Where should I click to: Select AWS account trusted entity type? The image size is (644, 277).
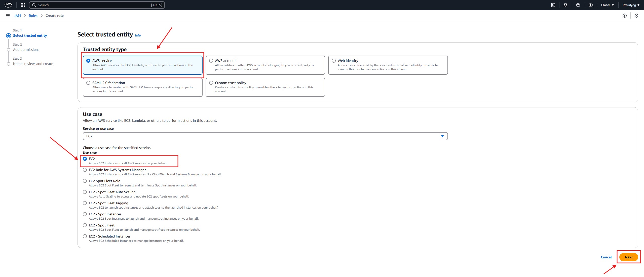coord(211,61)
